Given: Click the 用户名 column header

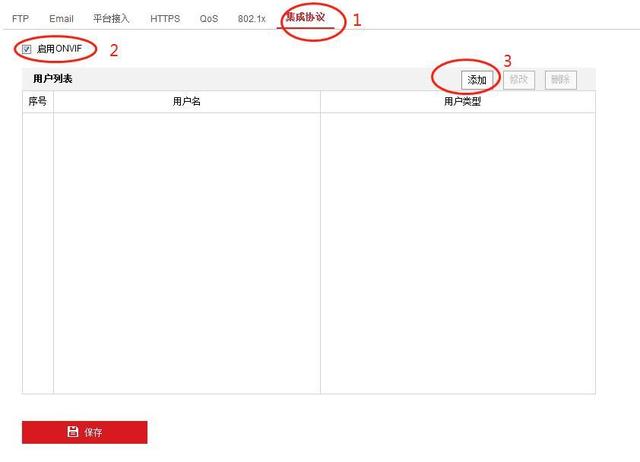Looking at the screenshot, I should pyautogui.click(x=187, y=101).
